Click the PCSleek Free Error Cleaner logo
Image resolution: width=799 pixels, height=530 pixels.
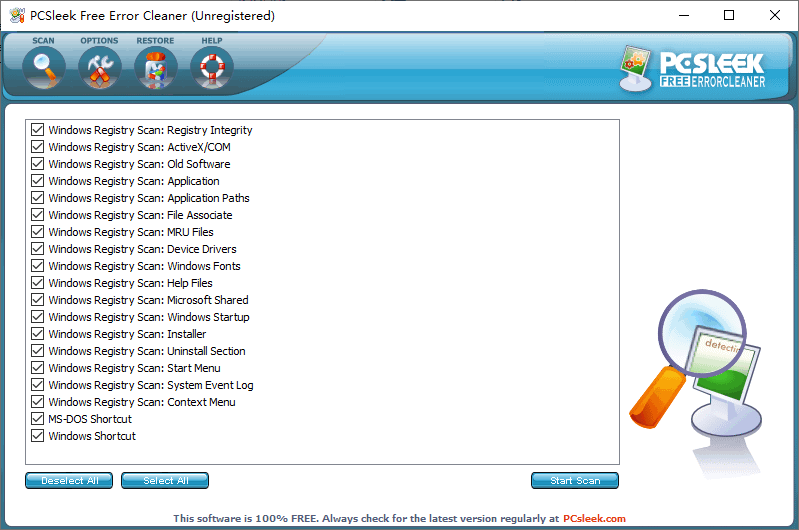(693, 69)
